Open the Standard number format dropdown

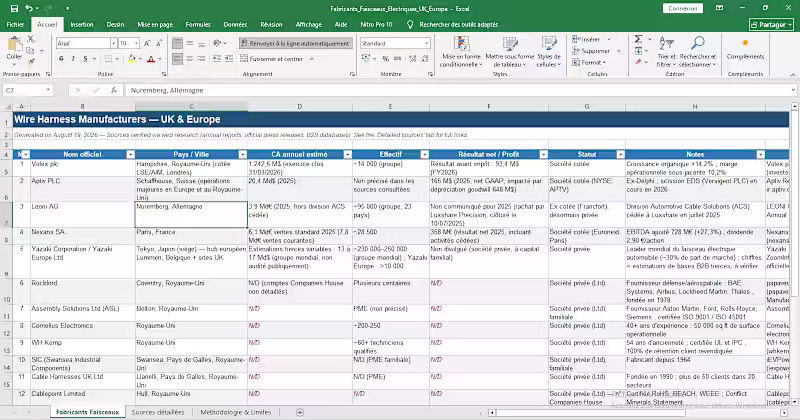coord(427,43)
